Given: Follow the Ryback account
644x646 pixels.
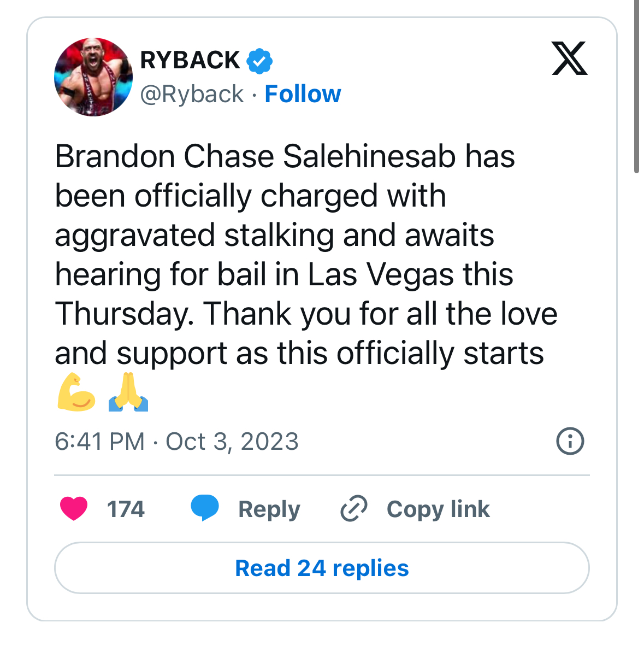Looking at the screenshot, I should coord(303,94).
